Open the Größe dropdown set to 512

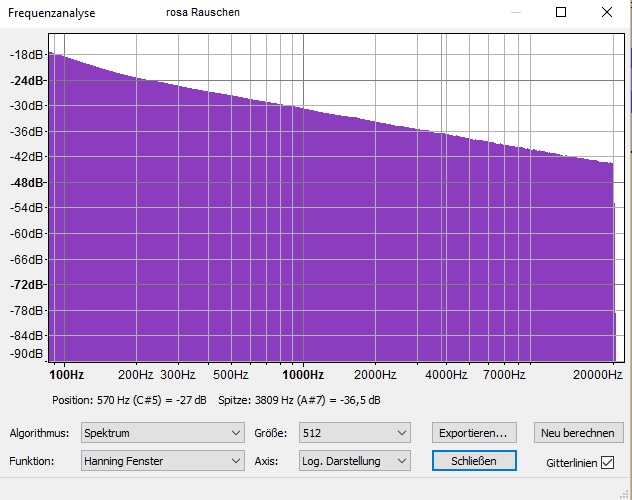(x=354, y=433)
